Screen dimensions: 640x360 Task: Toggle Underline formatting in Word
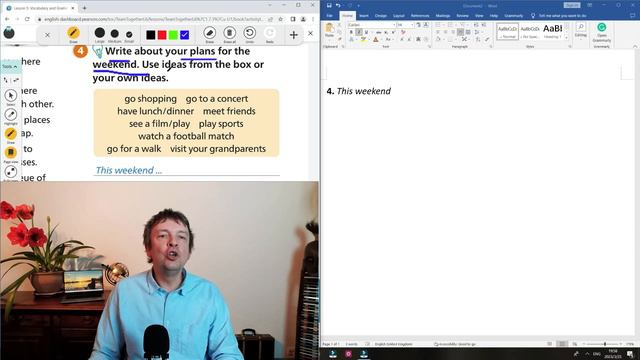click(367, 32)
